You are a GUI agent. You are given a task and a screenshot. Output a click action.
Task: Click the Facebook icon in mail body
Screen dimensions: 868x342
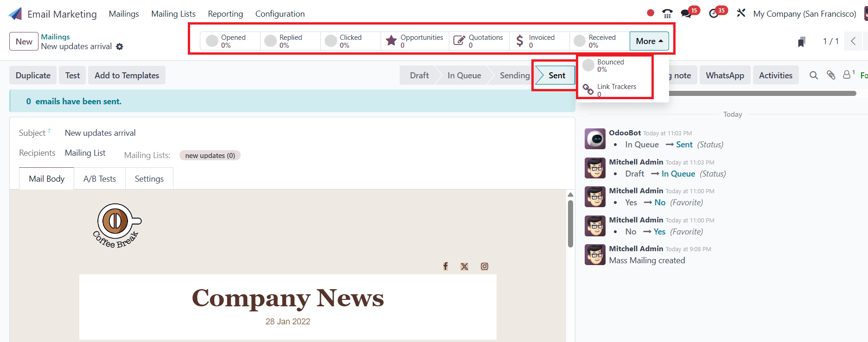coord(446,266)
